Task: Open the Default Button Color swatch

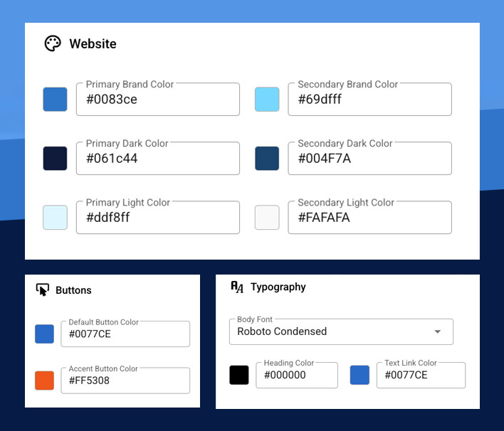Action: [44, 334]
